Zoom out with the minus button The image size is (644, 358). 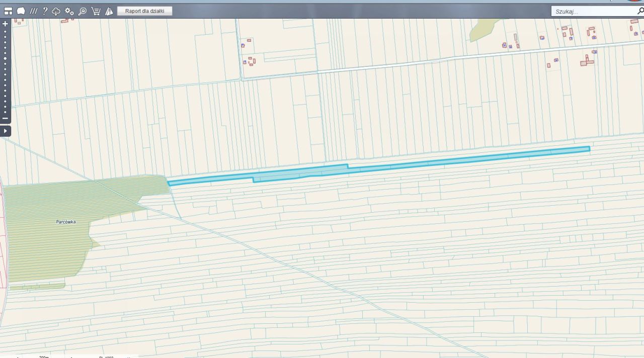[x=5, y=118]
